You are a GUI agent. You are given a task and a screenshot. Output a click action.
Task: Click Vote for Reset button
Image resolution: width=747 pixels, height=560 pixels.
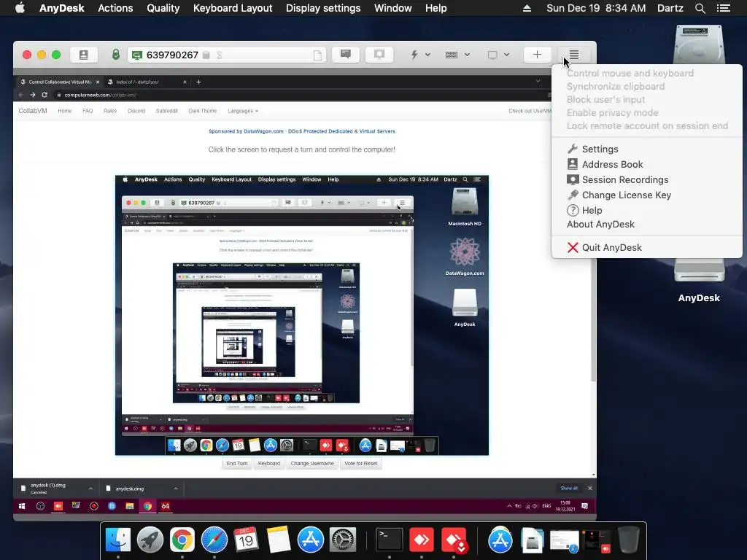(360, 463)
